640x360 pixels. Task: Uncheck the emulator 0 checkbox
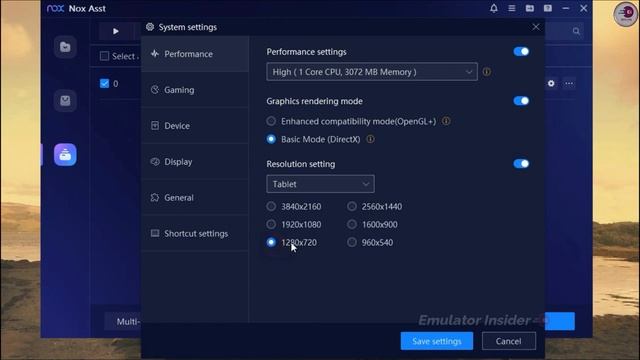click(104, 83)
